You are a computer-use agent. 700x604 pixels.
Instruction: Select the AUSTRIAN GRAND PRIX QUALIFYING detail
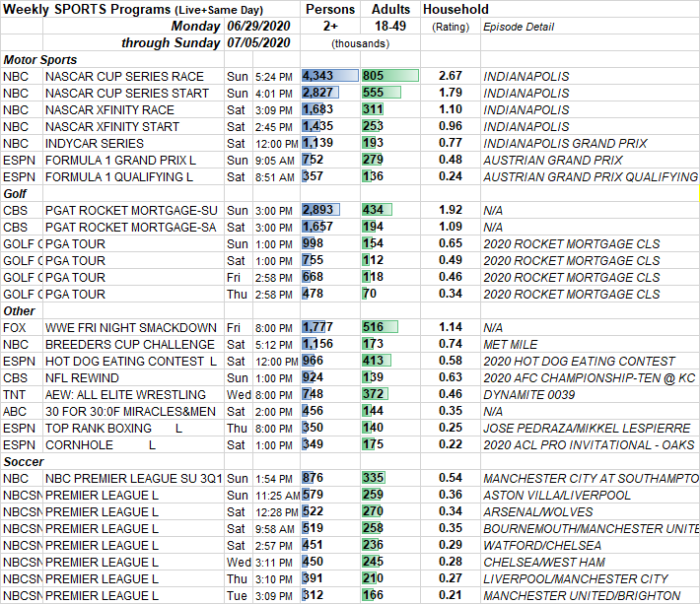click(591, 177)
